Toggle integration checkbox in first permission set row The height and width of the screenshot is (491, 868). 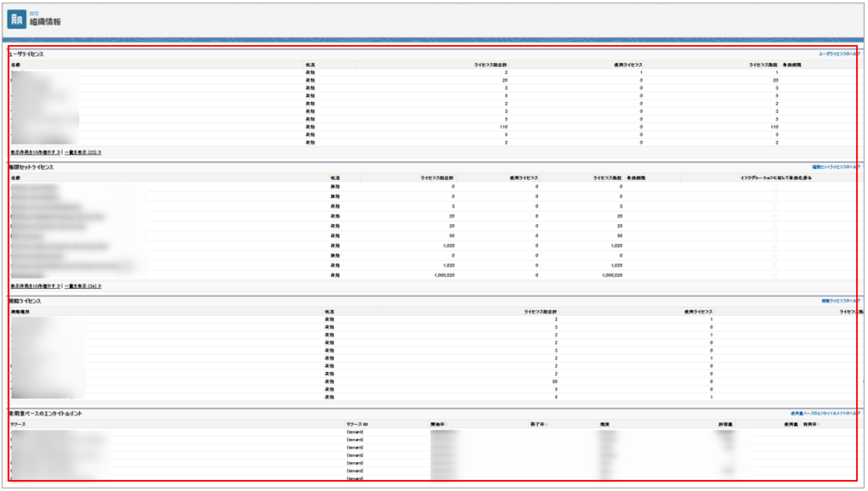(x=774, y=186)
